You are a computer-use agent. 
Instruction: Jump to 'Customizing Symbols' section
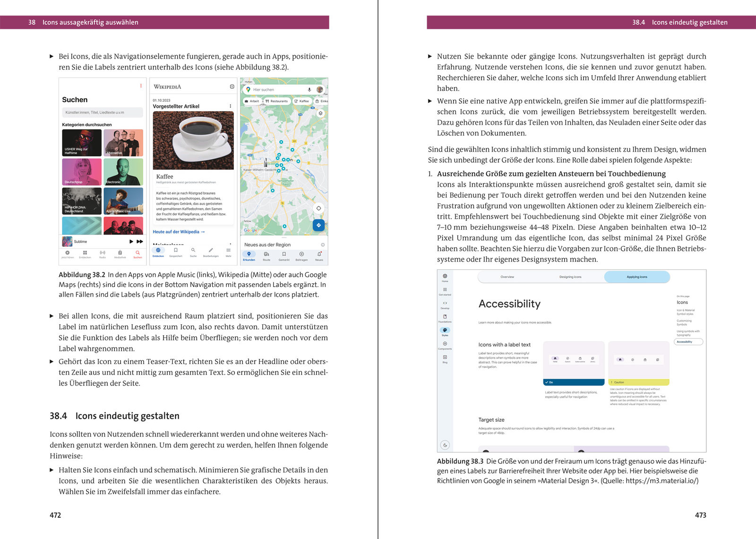pos(684,322)
